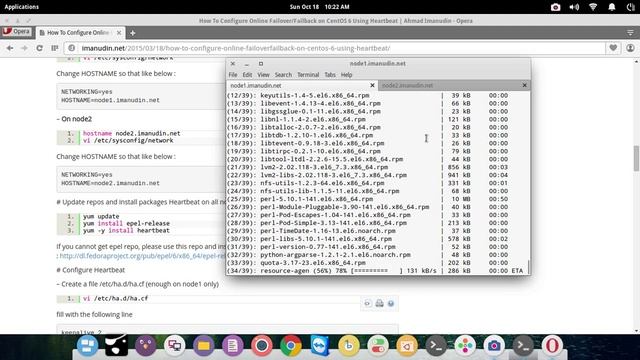
Task: Click the date and time in top panel
Action: coord(320,7)
